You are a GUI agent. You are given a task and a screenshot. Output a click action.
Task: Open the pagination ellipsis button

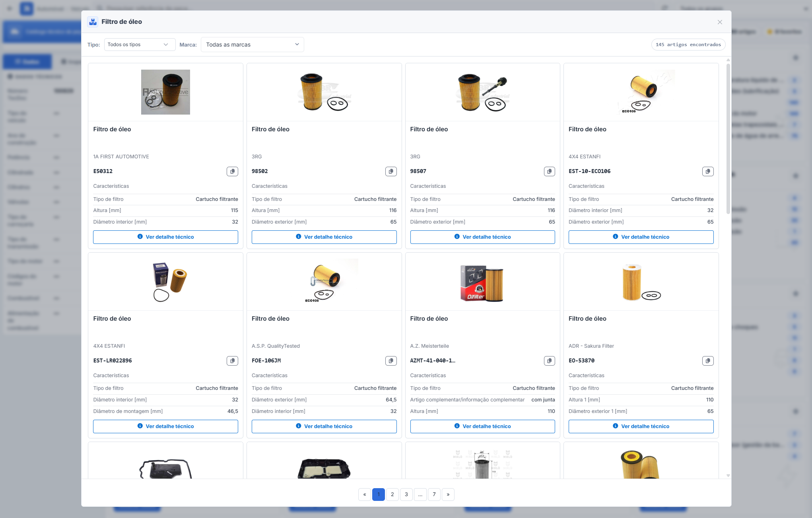[420, 495]
